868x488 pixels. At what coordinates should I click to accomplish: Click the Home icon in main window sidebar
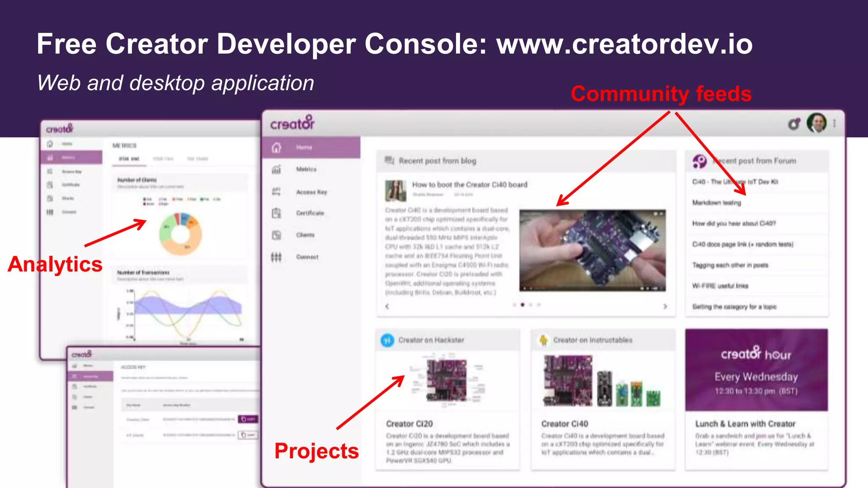(x=276, y=147)
